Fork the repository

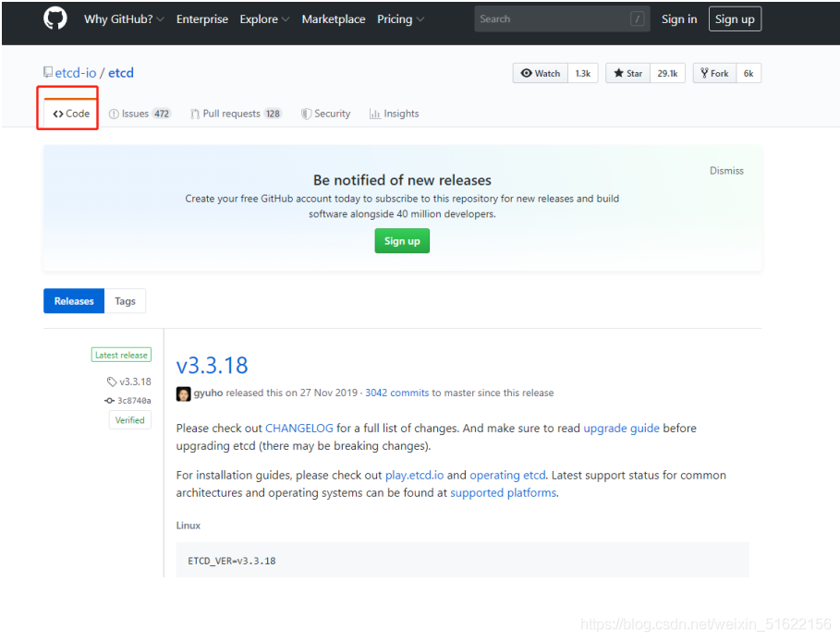tap(714, 73)
